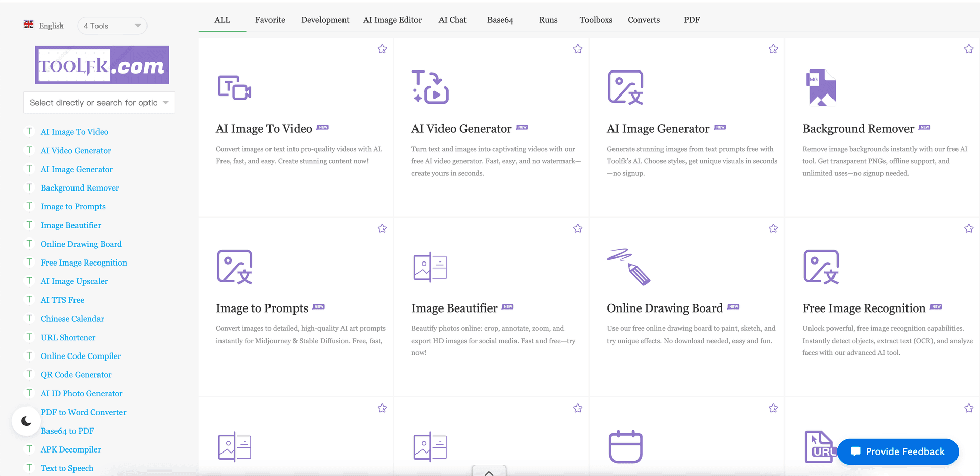980x476 pixels.
Task: Click the UK flag language icon
Action: [29, 25]
